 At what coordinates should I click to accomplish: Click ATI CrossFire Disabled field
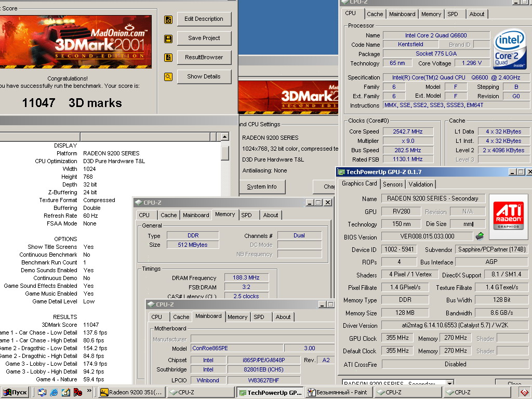455,364
